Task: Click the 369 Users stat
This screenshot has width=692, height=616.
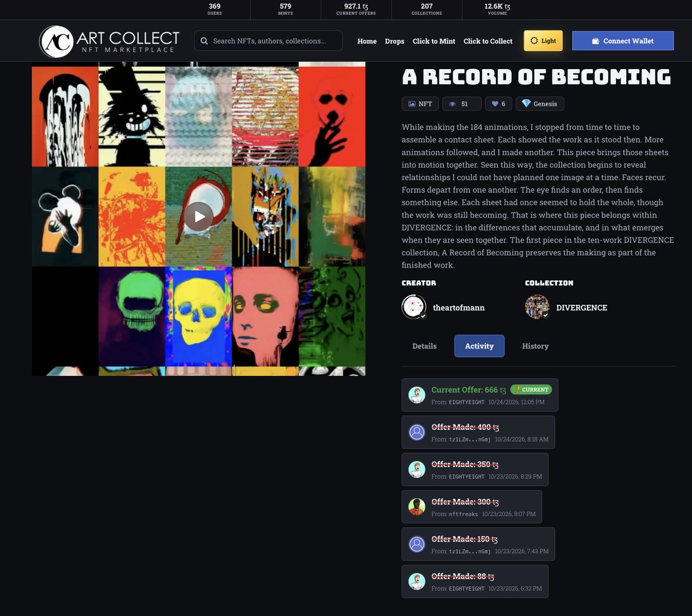Action: pyautogui.click(x=215, y=9)
